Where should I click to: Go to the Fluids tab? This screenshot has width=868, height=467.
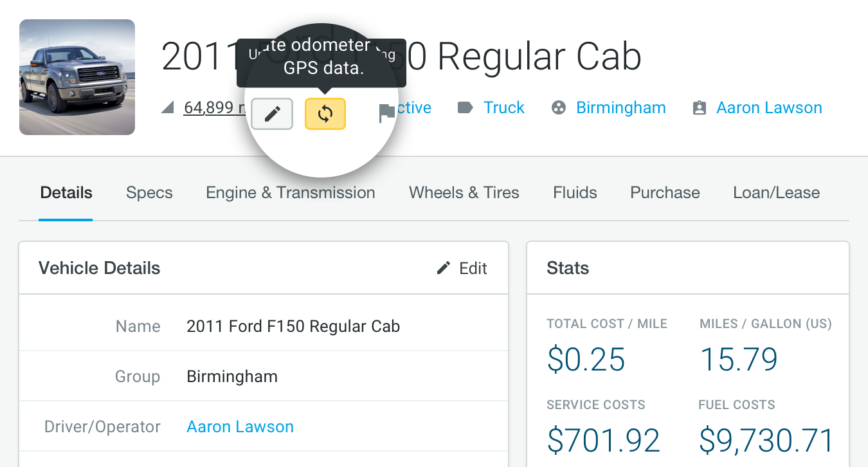(575, 193)
